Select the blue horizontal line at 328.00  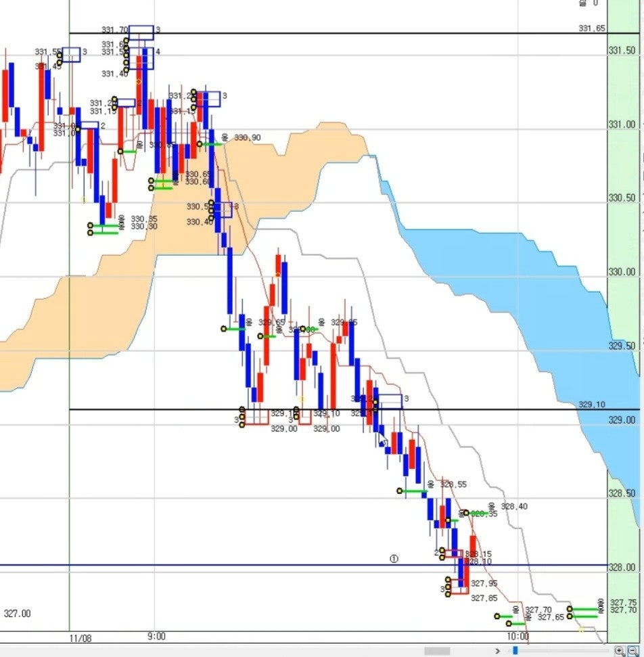tap(304, 565)
